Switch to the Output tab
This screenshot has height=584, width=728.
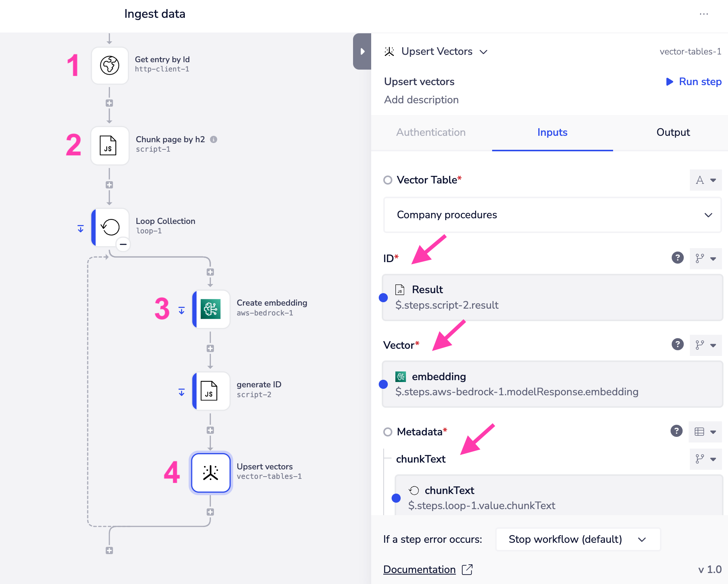click(x=673, y=132)
